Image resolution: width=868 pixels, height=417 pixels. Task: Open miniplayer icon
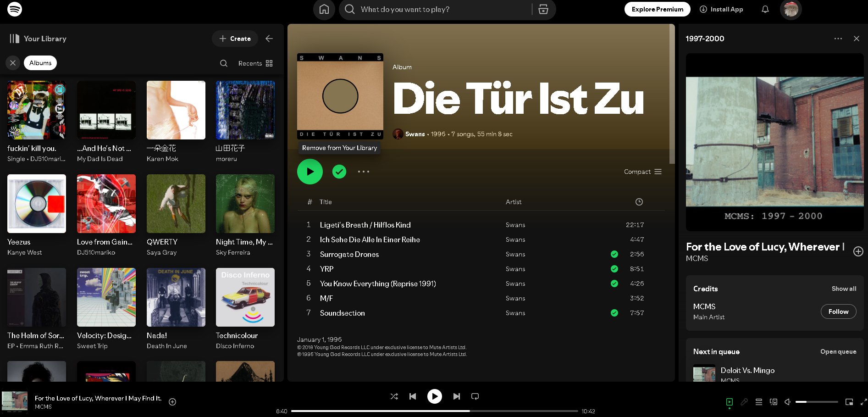click(x=849, y=402)
